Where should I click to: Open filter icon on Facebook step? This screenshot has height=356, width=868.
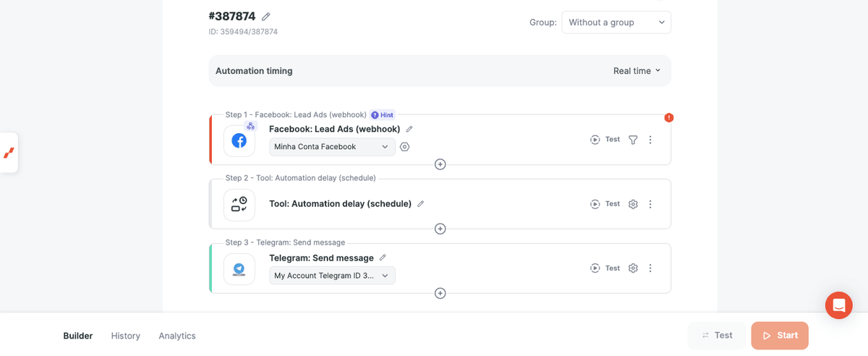point(633,140)
